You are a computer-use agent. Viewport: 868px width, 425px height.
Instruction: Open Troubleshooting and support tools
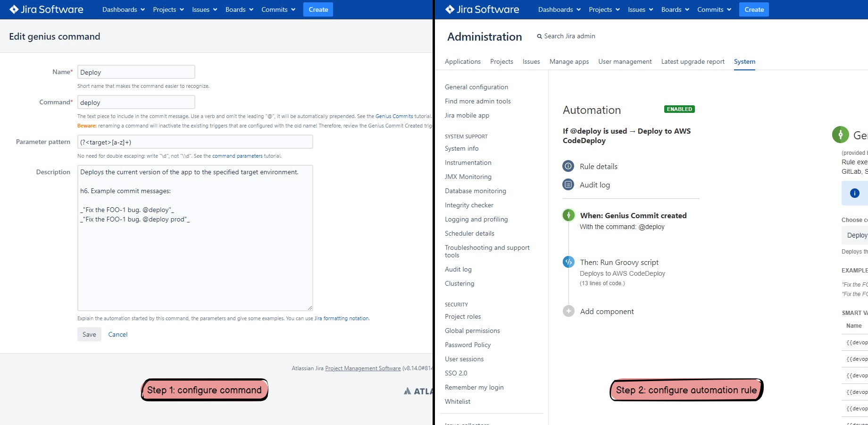(x=487, y=251)
